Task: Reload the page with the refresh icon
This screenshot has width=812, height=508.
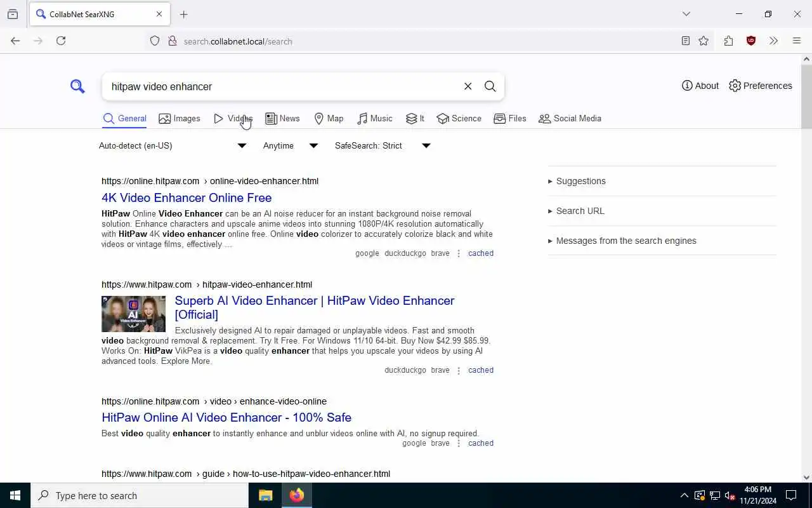Action: tap(61, 41)
